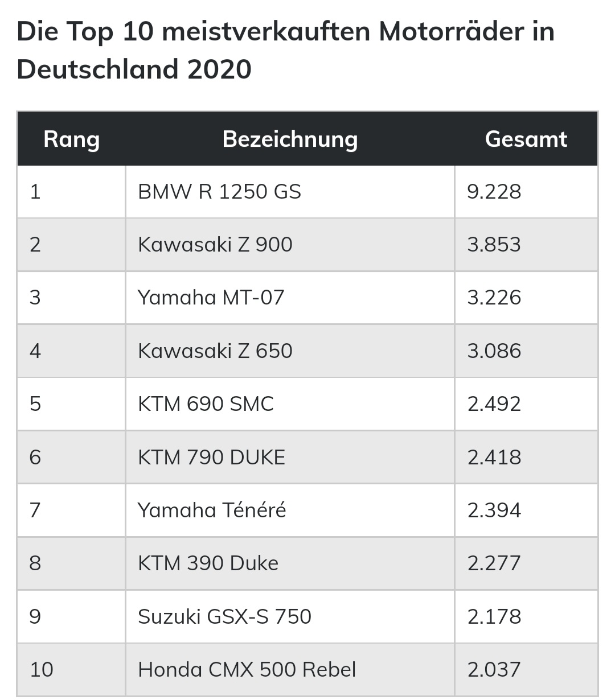
Task: Click the Bezeichnung column header
Action: (290, 139)
